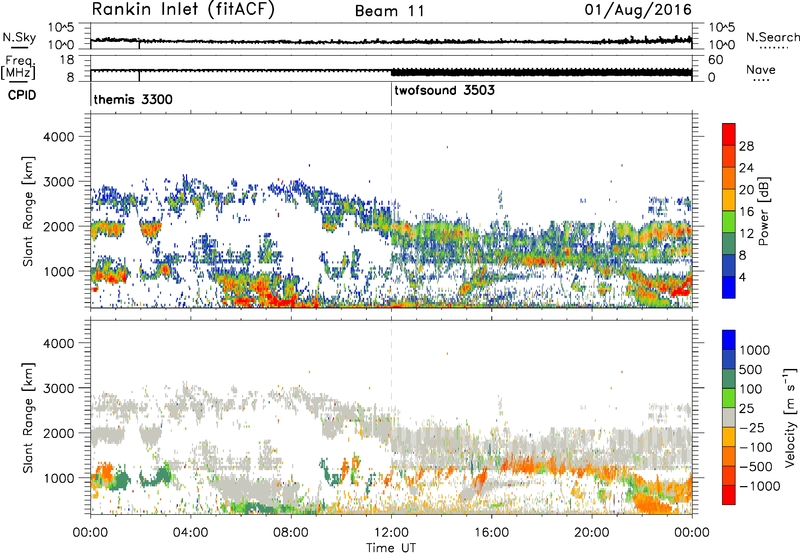Click the "Rankin Inlet (fitACF)" plot title

coord(183,10)
